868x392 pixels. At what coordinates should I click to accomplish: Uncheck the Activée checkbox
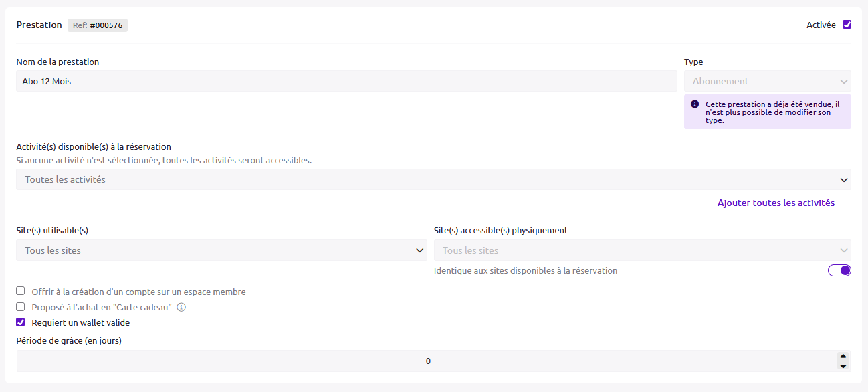[x=847, y=25]
